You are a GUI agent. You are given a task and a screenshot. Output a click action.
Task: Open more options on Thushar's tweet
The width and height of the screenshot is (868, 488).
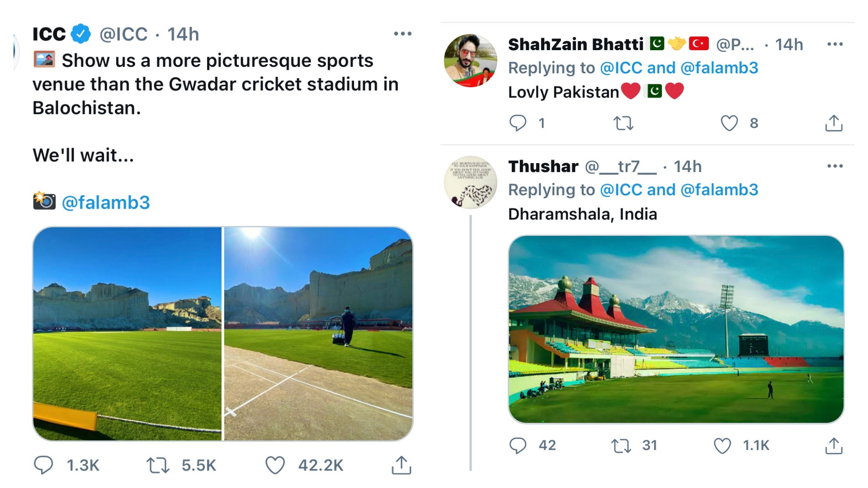(x=835, y=166)
